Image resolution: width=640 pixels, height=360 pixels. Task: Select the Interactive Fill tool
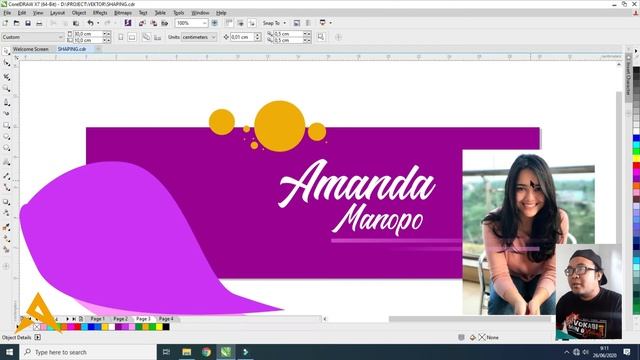pyautogui.click(x=7, y=239)
